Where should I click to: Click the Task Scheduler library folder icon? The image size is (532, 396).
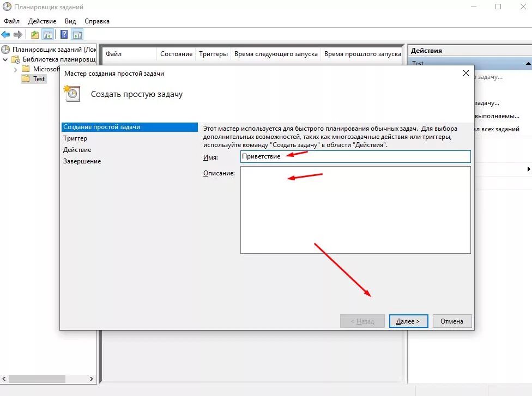pos(16,59)
